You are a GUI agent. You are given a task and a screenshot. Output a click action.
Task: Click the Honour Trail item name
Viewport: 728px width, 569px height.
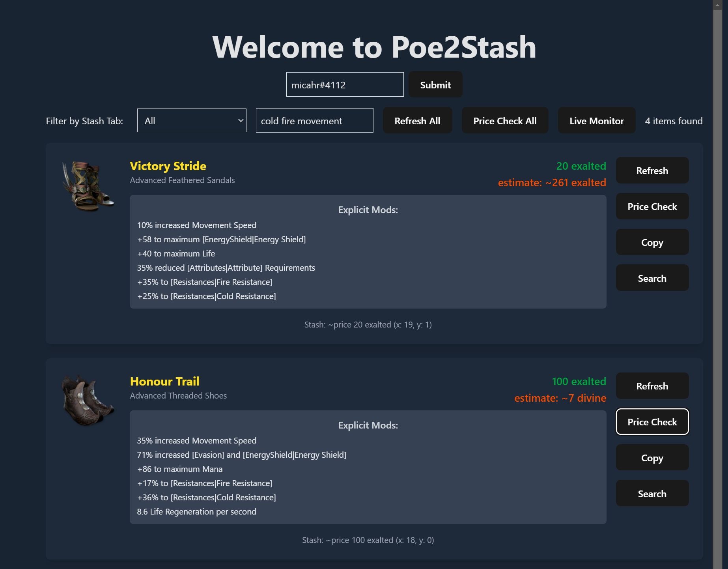tap(164, 382)
